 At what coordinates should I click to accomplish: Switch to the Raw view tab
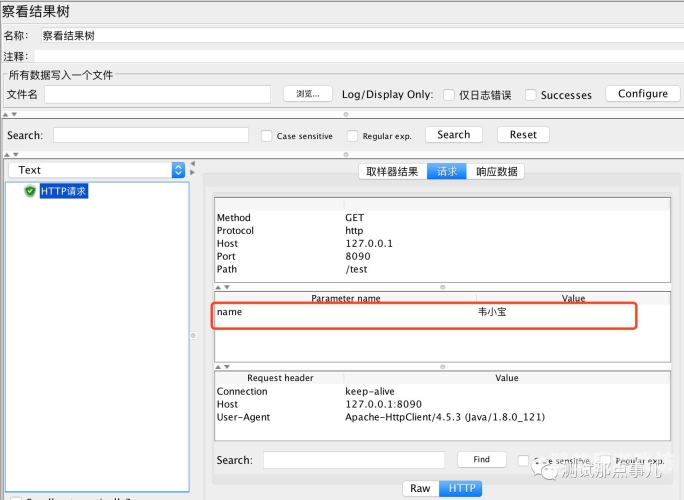point(421,488)
